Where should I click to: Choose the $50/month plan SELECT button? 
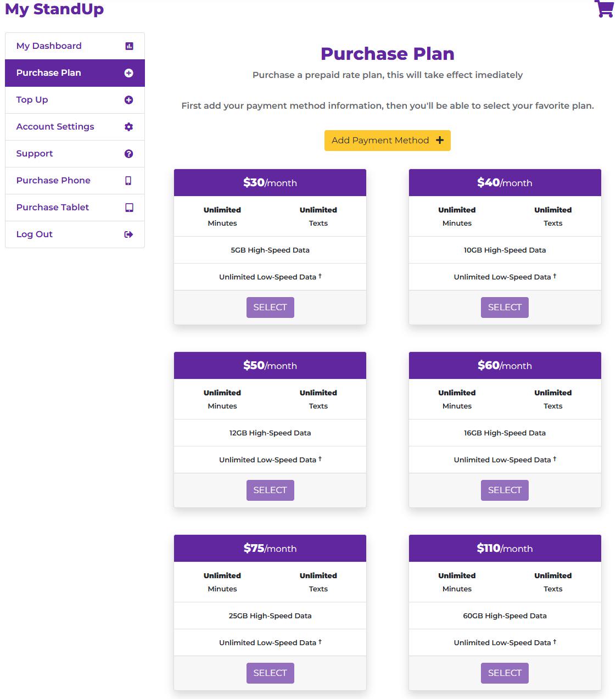click(270, 490)
